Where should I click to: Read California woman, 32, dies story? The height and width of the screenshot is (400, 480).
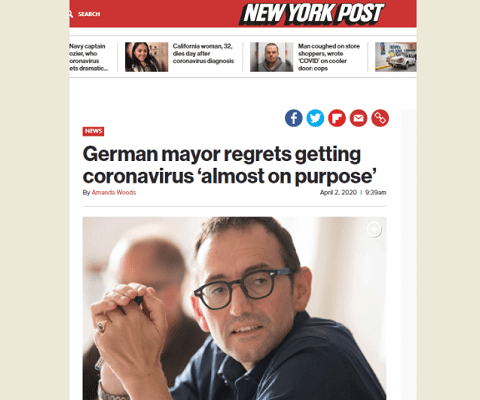203,53
